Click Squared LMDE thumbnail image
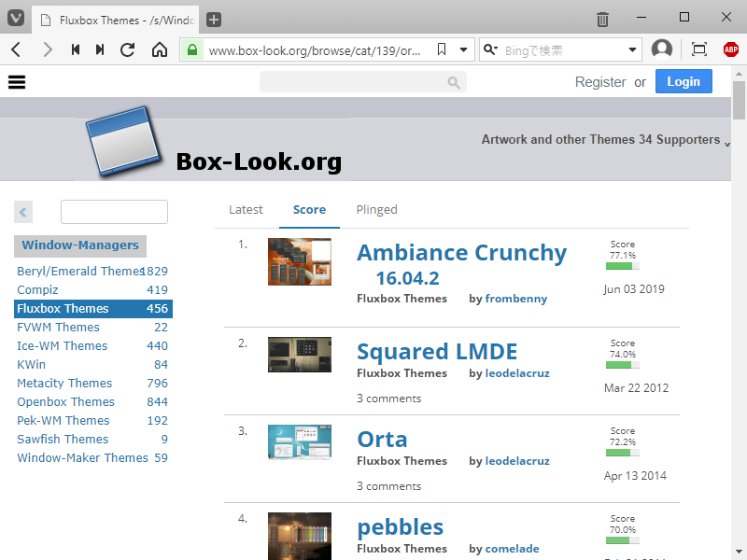 point(299,355)
